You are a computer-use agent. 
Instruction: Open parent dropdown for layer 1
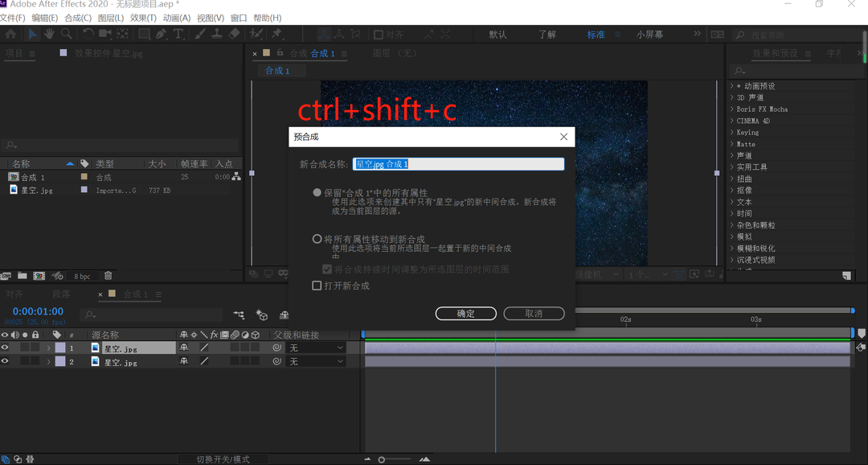(317, 348)
